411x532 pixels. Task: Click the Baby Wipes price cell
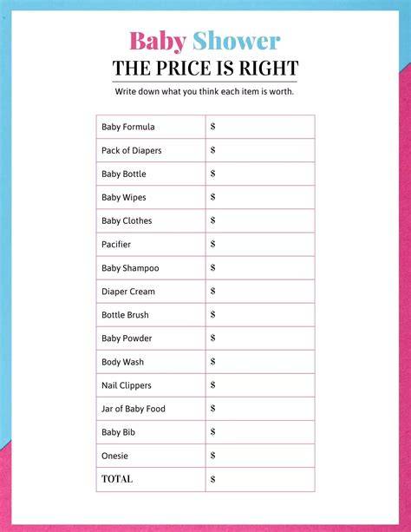[260, 197]
